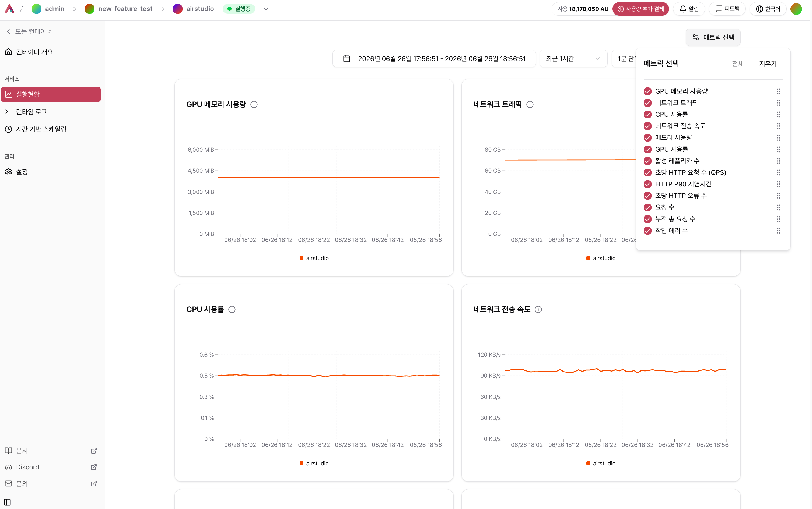The image size is (812, 509).
Task: Grab the drag handle for 네트워크 전송 속도 row
Action: [x=779, y=126]
